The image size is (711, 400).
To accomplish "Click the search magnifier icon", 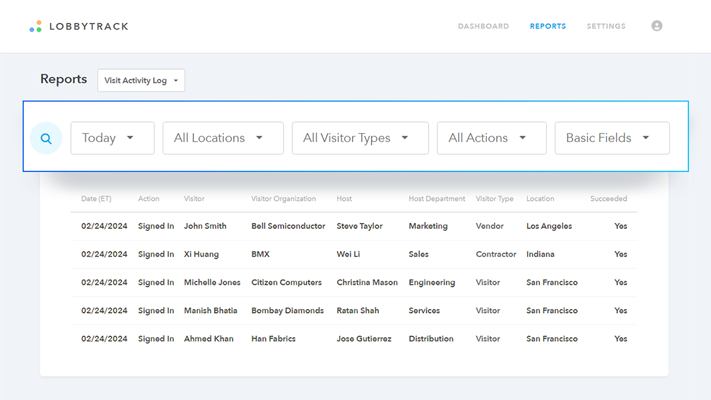I will [x=46, y=138].
